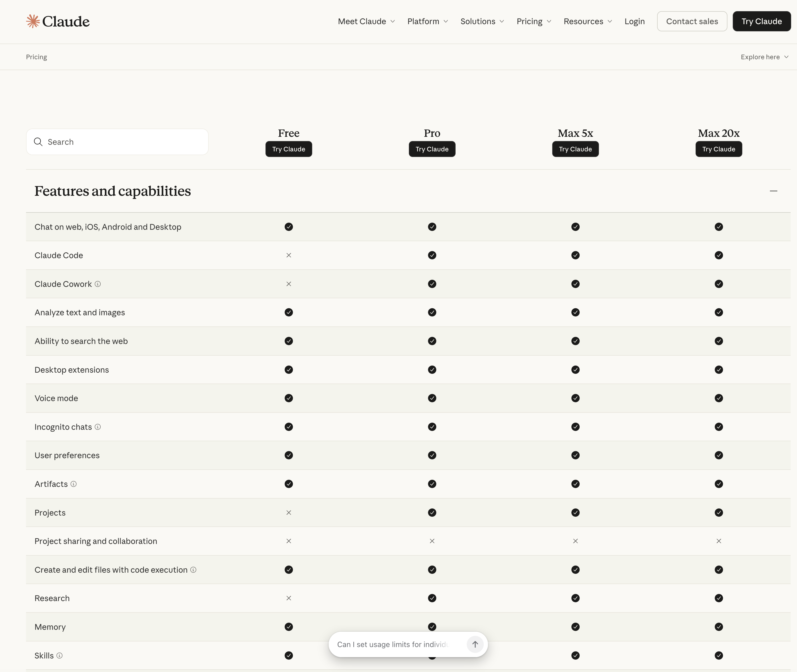The height and width of the screenshot is (672, 797).
Task: Send the chat question with arrow button
Action: coord(475,644)
